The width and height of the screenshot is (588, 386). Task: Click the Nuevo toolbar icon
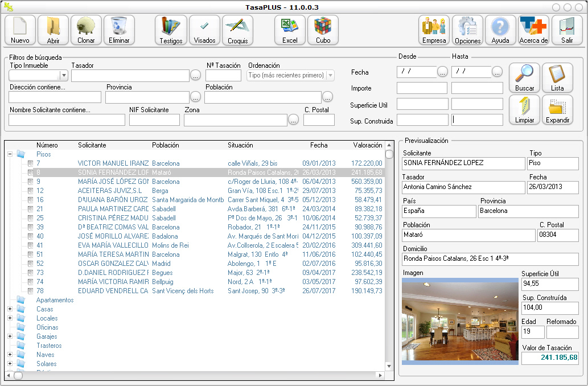tap(20, 30)
